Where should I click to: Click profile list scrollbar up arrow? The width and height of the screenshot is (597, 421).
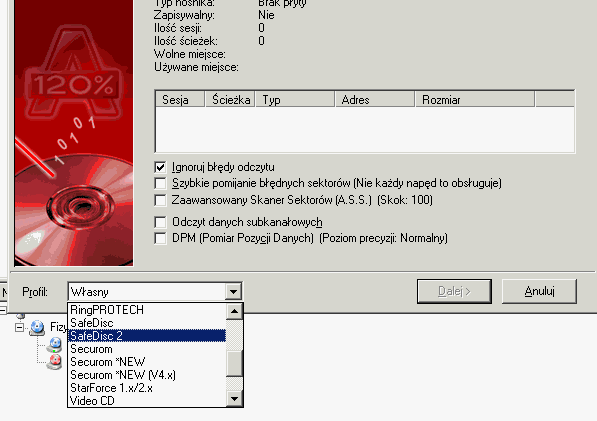coord(234,311)
